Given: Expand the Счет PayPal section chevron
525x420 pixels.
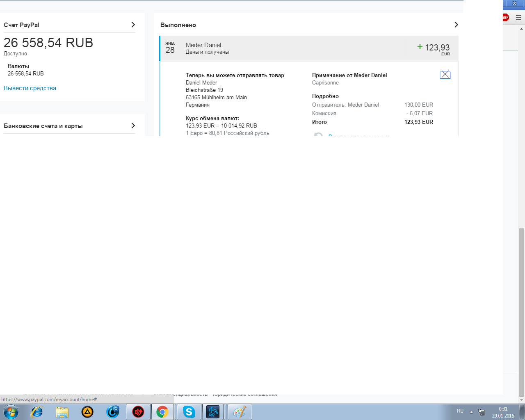Looking at the screenshot, I should pos(133,25).
